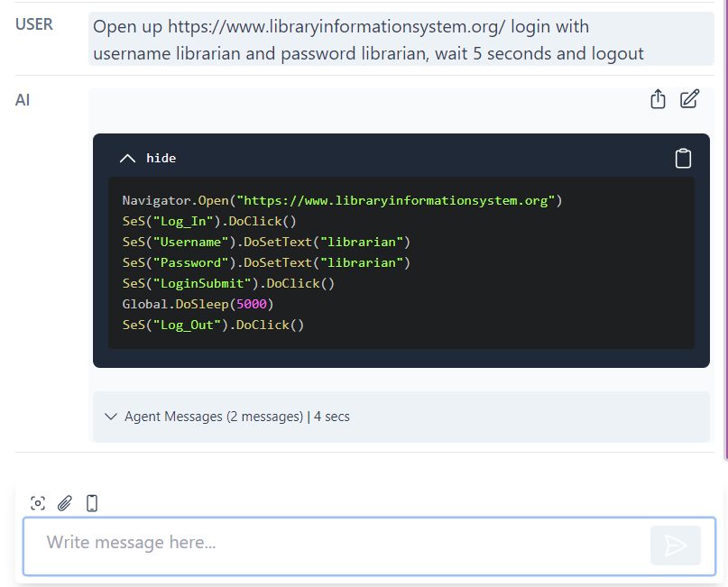
Task: Click the paperclip attachment icon
Action: 65,503
